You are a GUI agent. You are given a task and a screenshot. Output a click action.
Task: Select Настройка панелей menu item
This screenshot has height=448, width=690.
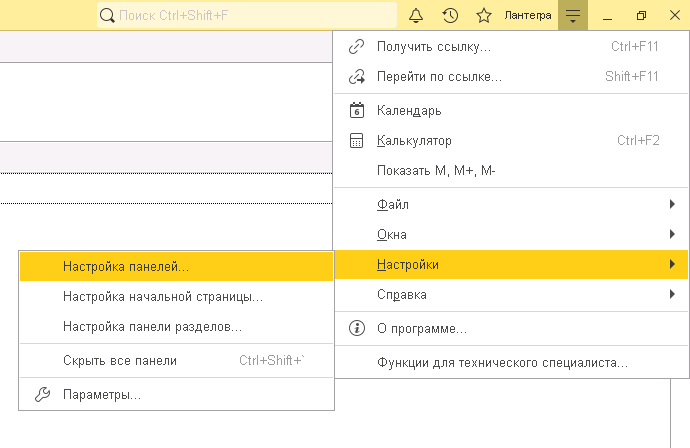126,267
